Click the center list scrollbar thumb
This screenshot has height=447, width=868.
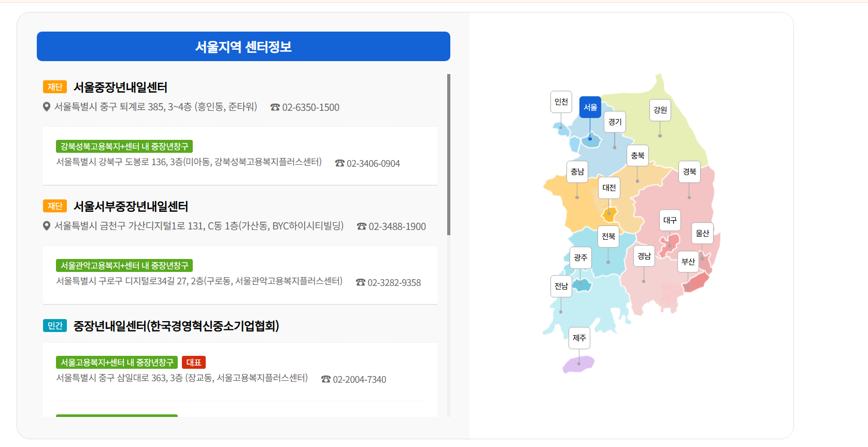[x=449, y=154]
